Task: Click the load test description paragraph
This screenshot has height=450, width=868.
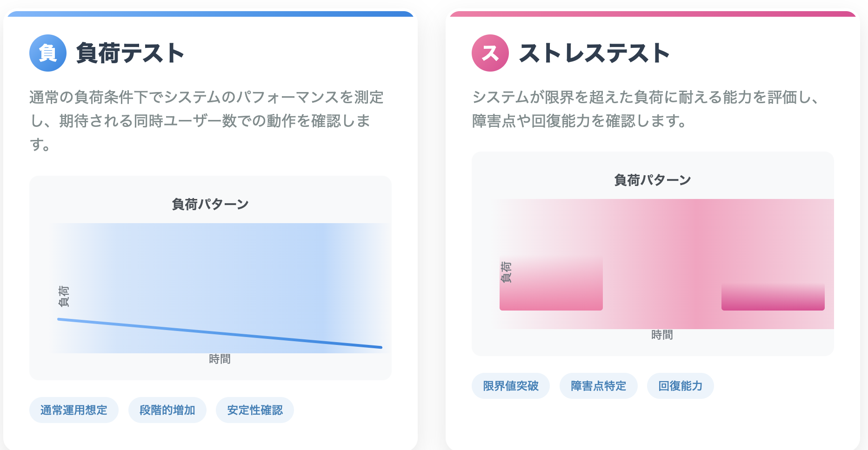Action: coord(206,121)
